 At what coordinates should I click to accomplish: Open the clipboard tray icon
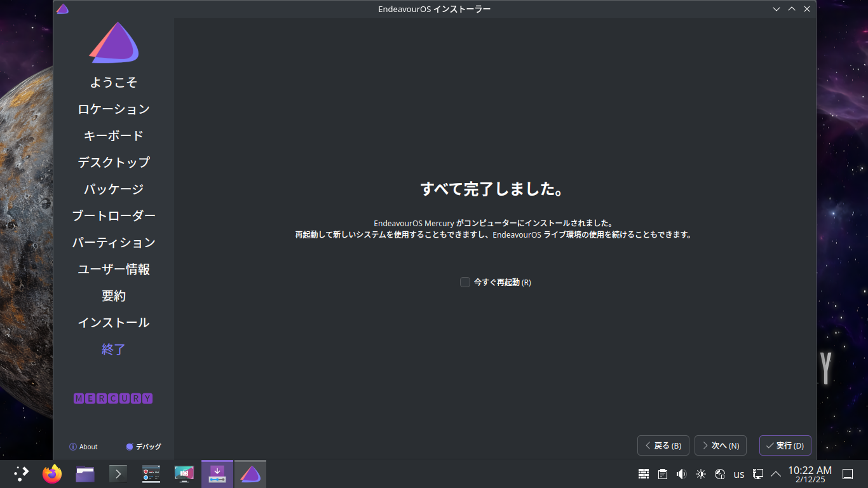(x=663, y=474)
